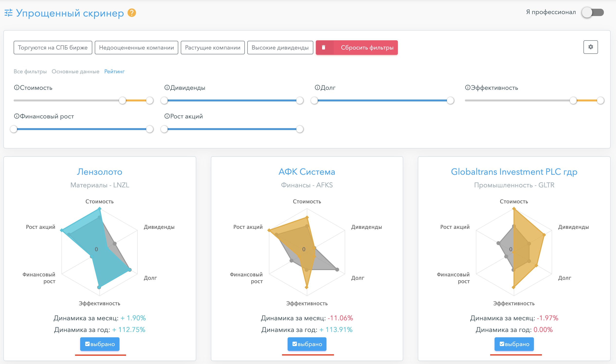Apply Недооцененные компании preset filter
This screenshot has width=616, height=364.
[x=137, y=47]
